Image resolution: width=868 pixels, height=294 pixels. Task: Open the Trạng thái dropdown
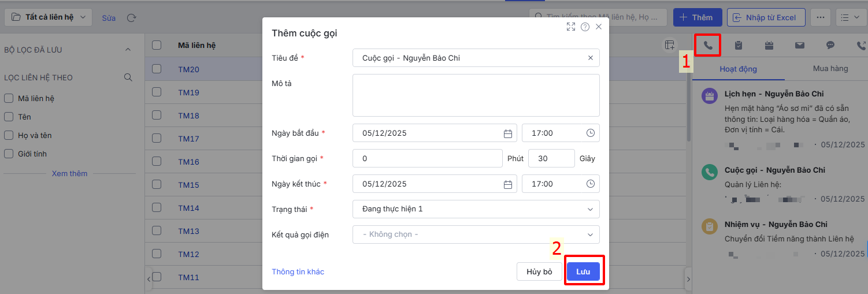476,209
